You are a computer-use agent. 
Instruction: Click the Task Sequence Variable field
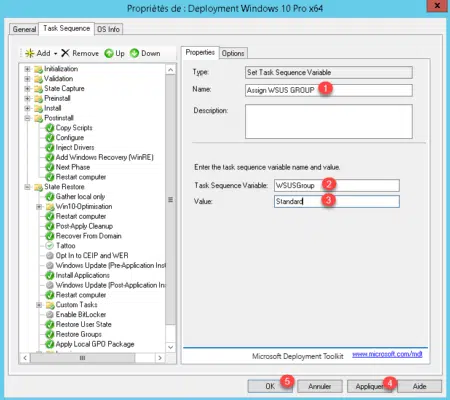pyautogui.click(x=337, y=185)
